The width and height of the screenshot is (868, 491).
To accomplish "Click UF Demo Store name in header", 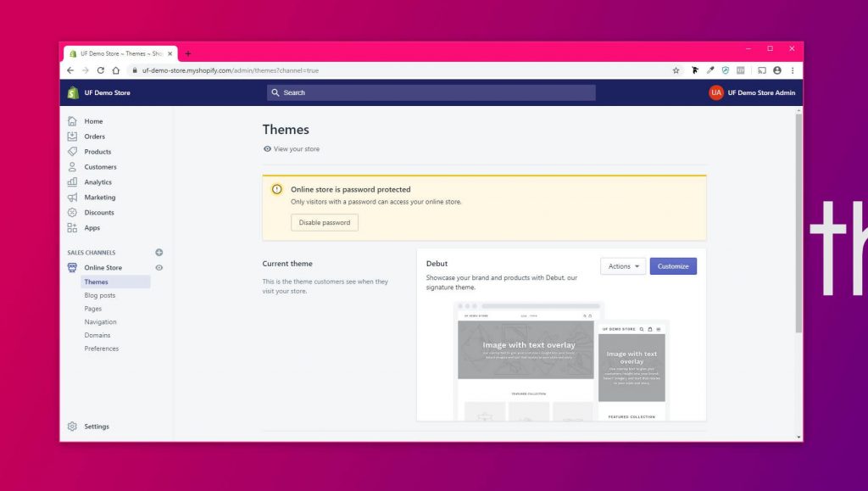I will tap(108, 92).
